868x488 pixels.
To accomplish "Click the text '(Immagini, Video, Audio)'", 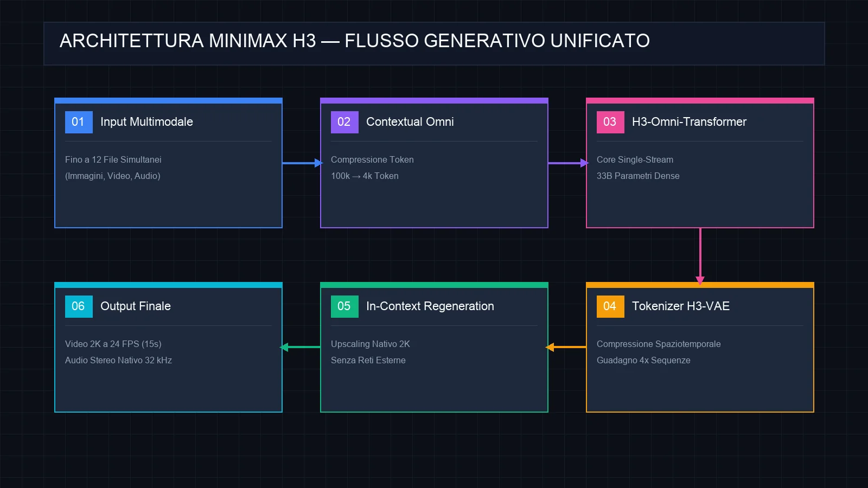I will [x=113, y=176].
